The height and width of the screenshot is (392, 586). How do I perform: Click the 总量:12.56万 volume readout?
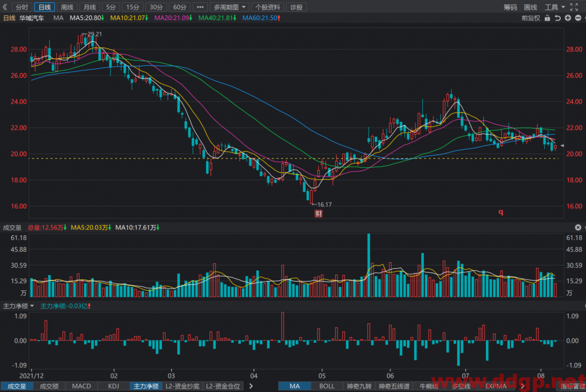point(47,228)
